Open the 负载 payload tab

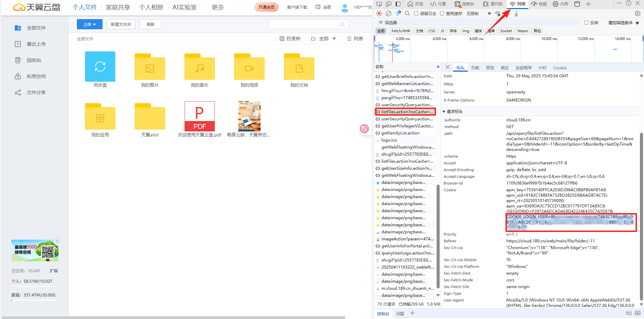[475, 68]
